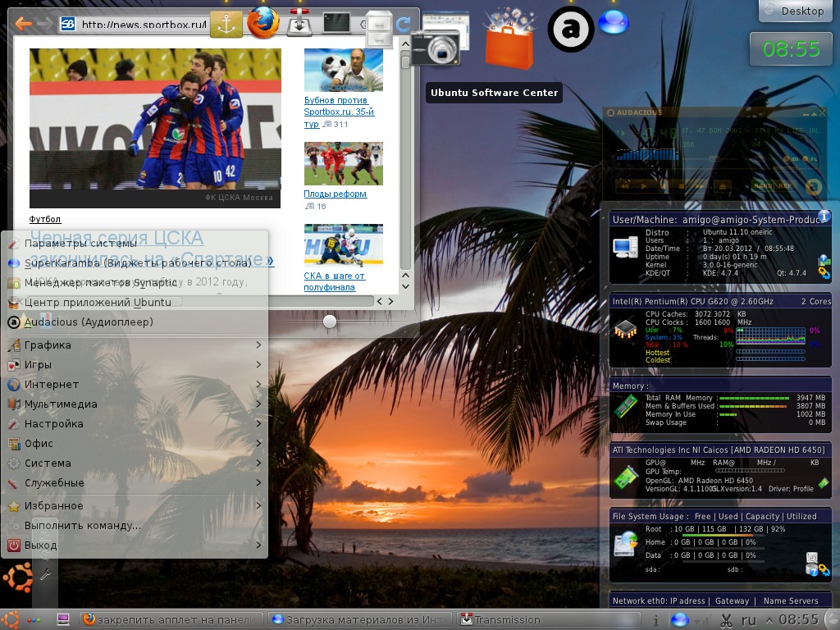Go back with the orange browser arrow
The height and width of the screenshot is (630, 840).
pyautogui.click(x=23, y=24)
